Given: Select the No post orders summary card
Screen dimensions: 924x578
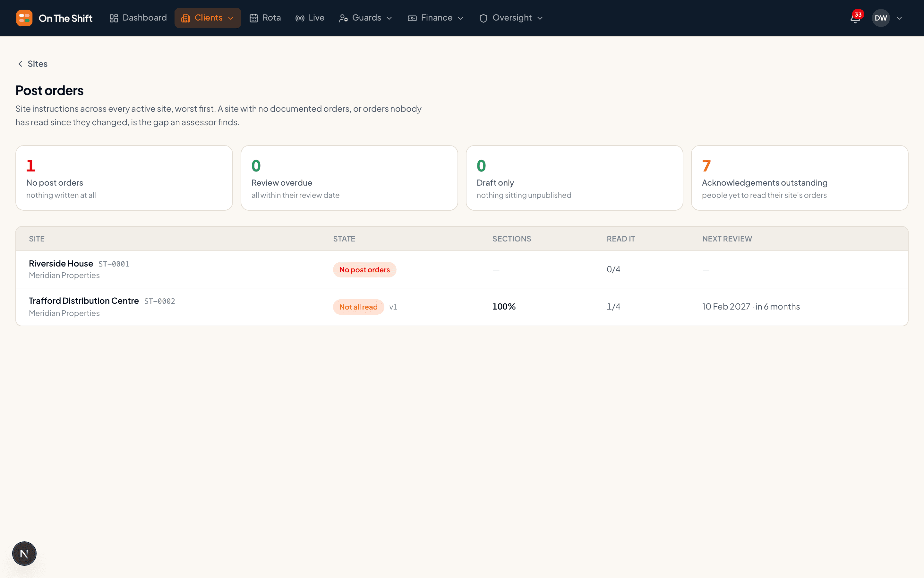Looking at the screenshot, I should pos(124,178).
